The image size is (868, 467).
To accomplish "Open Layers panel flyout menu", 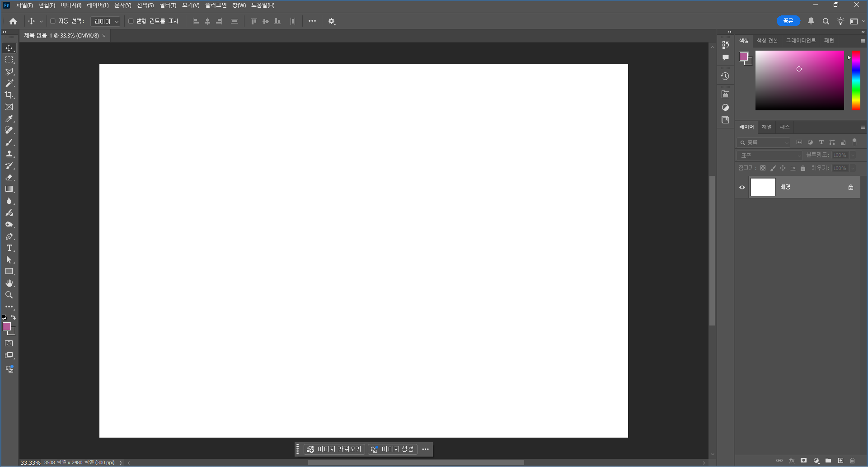I will pos(863,127).
